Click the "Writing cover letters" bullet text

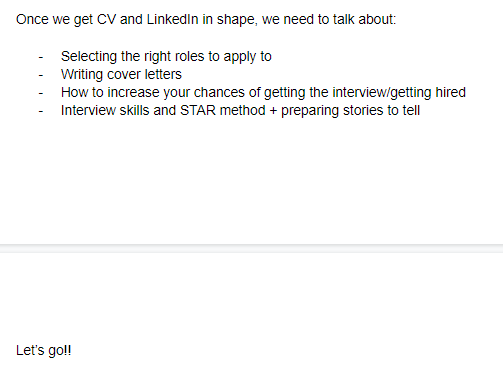(121, 74)
